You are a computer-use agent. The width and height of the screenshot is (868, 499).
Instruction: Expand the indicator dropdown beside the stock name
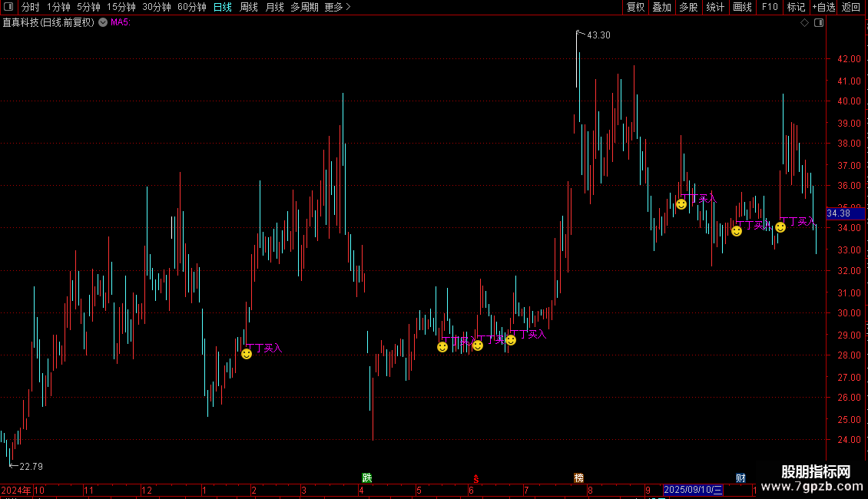click(x=103, y=22)
